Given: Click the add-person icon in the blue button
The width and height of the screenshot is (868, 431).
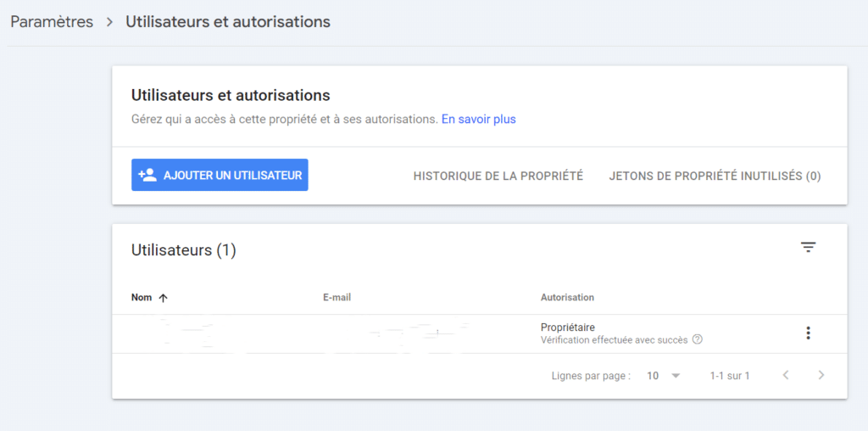Looking at the screenshot, I should pyautogui.click(x=147, y=175).
